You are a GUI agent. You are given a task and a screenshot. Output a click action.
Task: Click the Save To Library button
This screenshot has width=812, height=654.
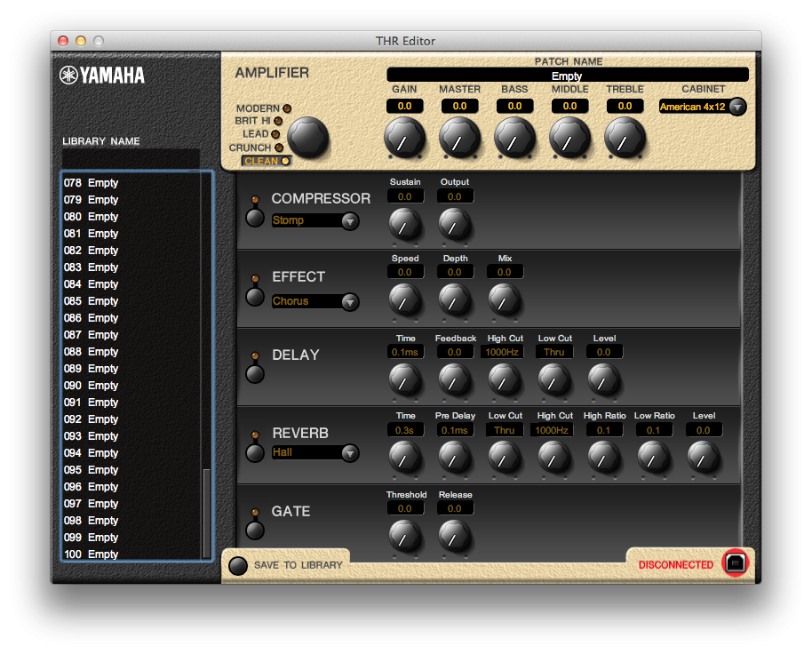[238, 565]
